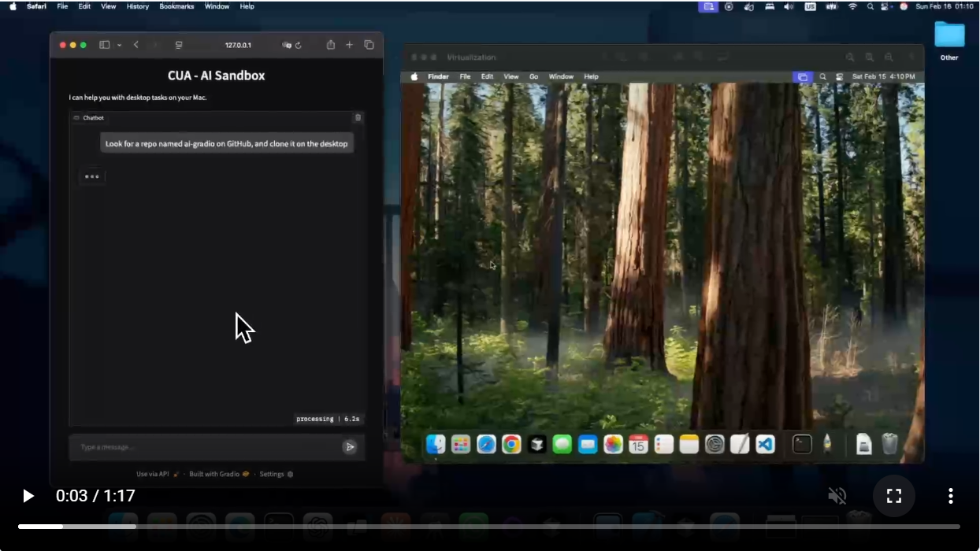Launch Safari from the VM dock
Viewport: 980px width, 551px height.
pyautogui.click(x=486, y=444)
